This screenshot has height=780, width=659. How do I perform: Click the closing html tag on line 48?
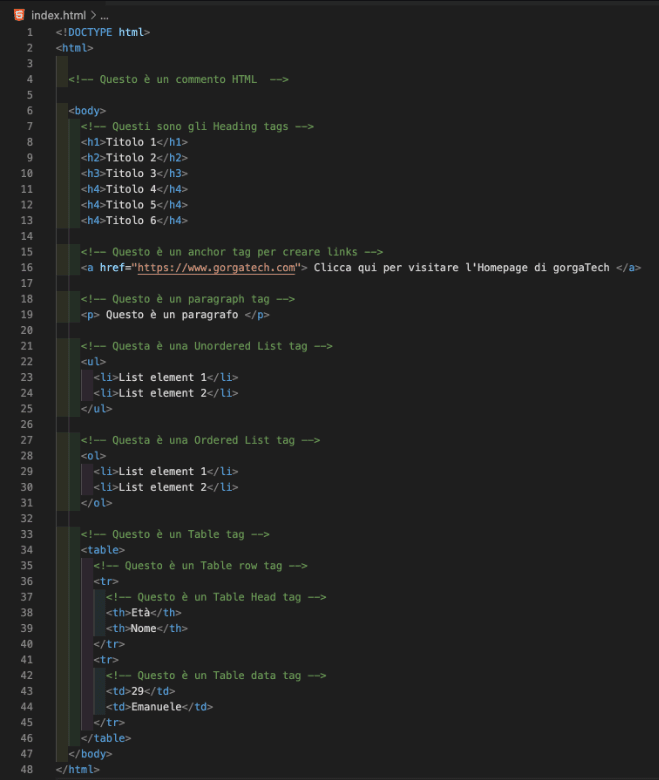78,770
